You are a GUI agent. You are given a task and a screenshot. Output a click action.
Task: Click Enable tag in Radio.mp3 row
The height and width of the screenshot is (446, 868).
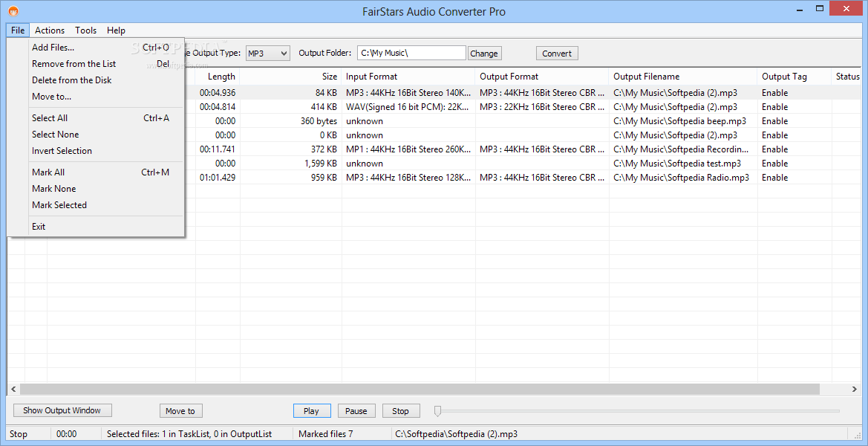point(774,178)
